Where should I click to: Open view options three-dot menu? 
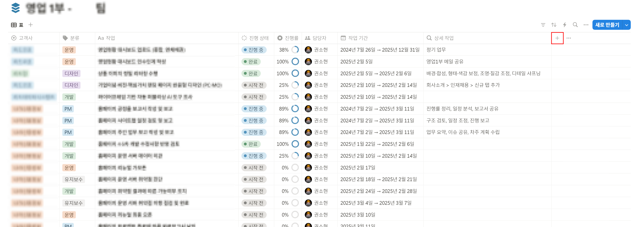(x=586, y=25)
